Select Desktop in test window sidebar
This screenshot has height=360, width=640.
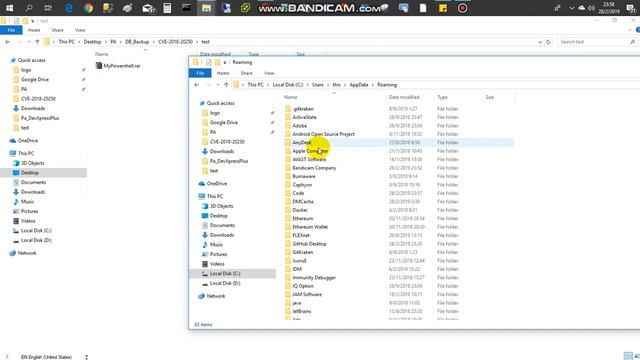pos(29,173)
